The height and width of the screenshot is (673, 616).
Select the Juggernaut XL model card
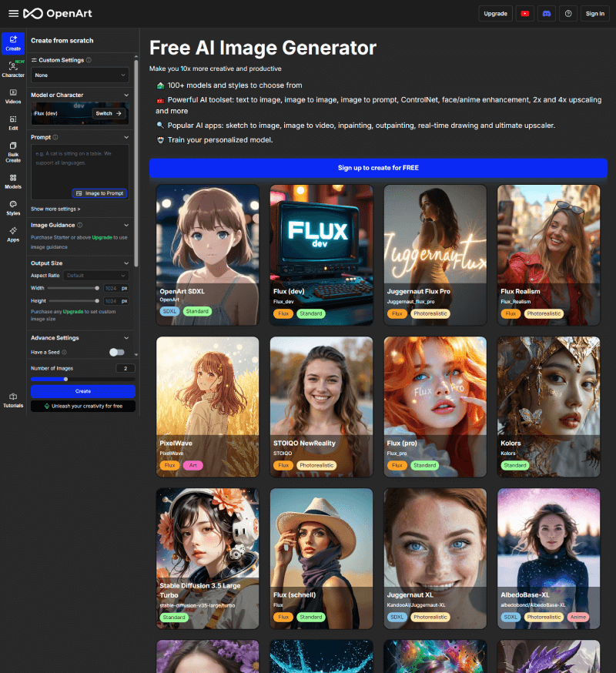click(x=435, y=558)
